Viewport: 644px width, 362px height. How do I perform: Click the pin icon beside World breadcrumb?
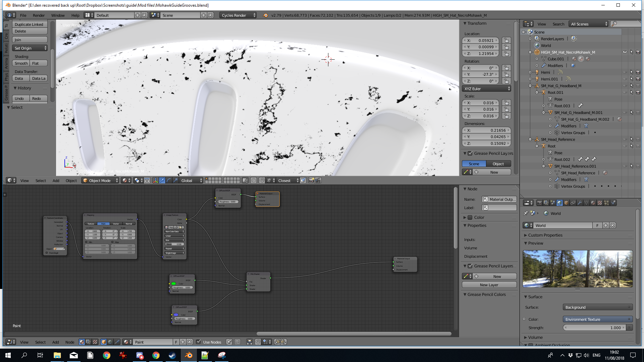pyautogui.click(x=526, y=213)
